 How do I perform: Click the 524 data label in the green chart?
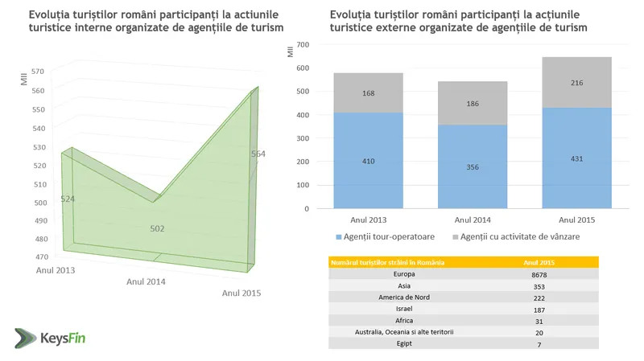coord(68,199)
